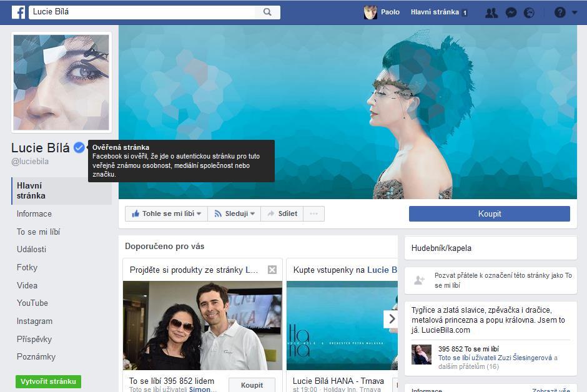Click the green Vytvořit stránku button

tap(48, 381)
